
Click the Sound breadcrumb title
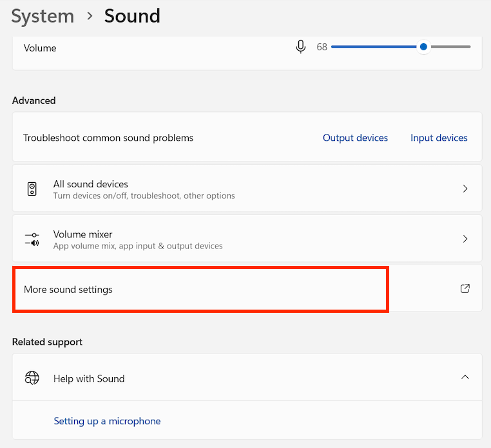[132, 16]
